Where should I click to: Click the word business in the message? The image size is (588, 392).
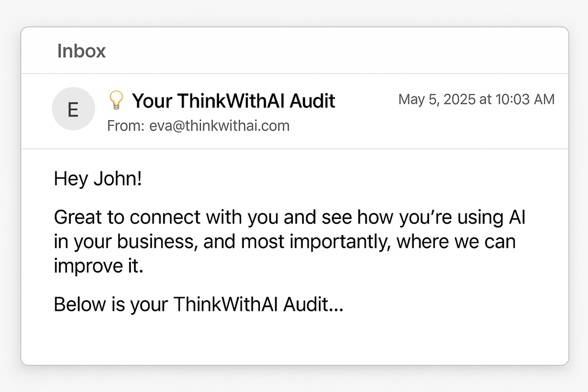pyautogui.click(x=156, y=241)
